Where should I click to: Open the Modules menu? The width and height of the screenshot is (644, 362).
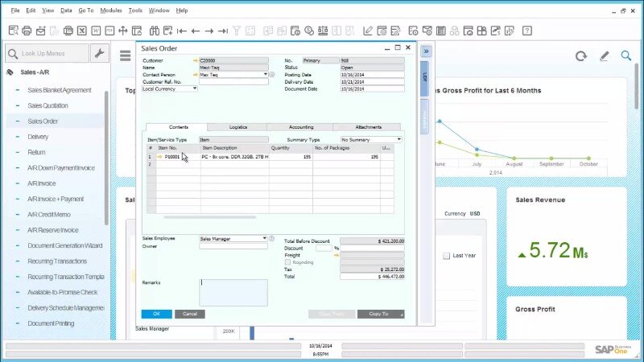[x=111, y=10]
